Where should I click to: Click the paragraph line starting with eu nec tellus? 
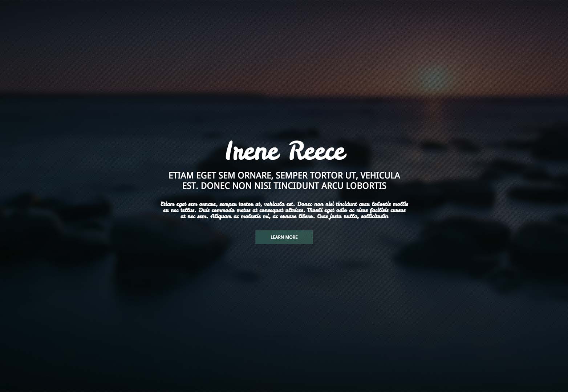point(284,210)
